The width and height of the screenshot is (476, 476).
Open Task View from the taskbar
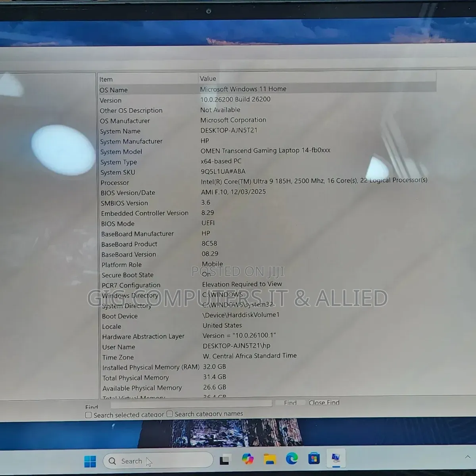225,460
